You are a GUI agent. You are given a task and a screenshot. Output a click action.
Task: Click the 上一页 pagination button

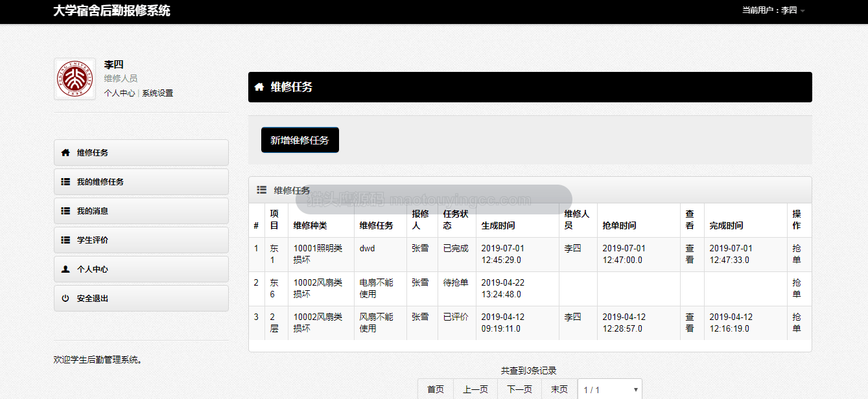tap(475, 389)
